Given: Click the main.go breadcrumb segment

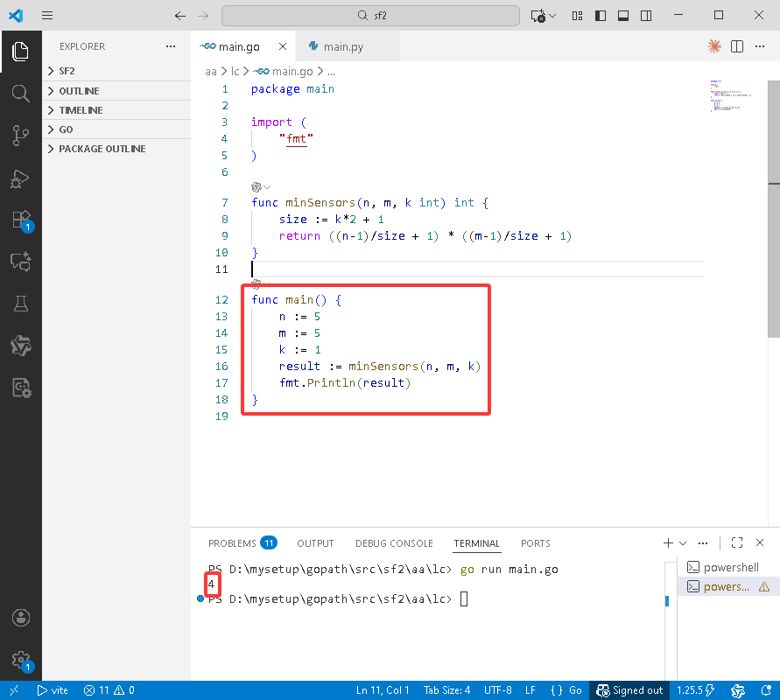Looking at the screenshot, I should 284,72.
